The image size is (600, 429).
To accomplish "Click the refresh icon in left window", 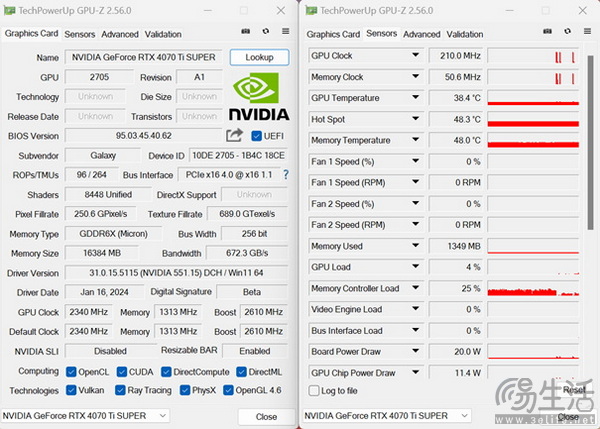I will point(266,31).
